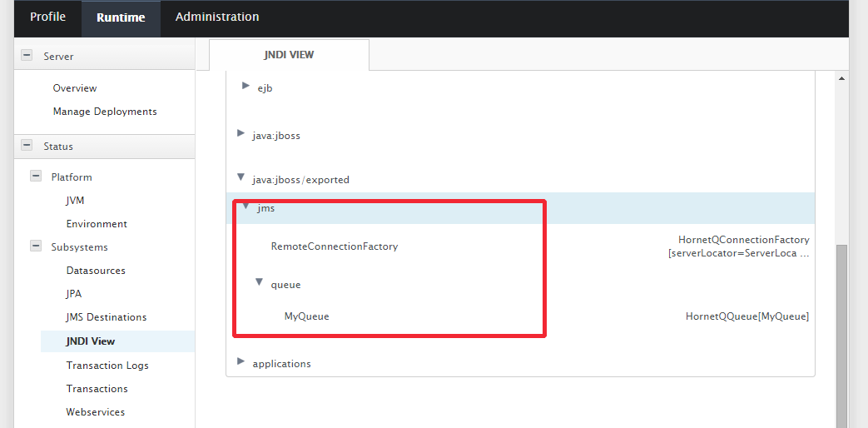Select the java:jboss label
868x428 pixels.
(276, 135)
